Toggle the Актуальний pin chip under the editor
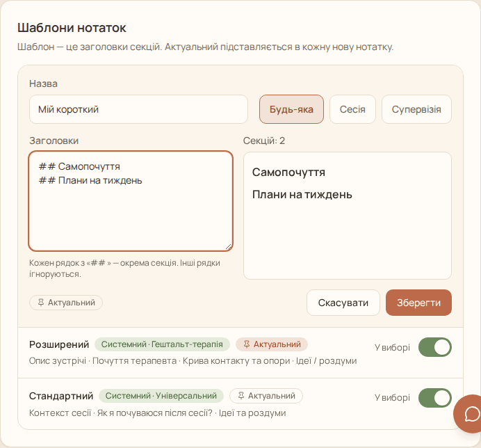 (66, 303)
